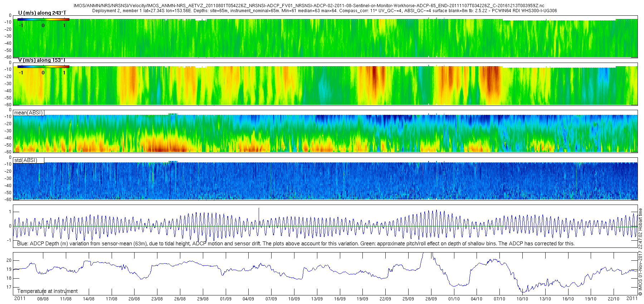This screenshot has width=644, height=304.
Task: Click the '16/09' date tick label
Action: 340,299
